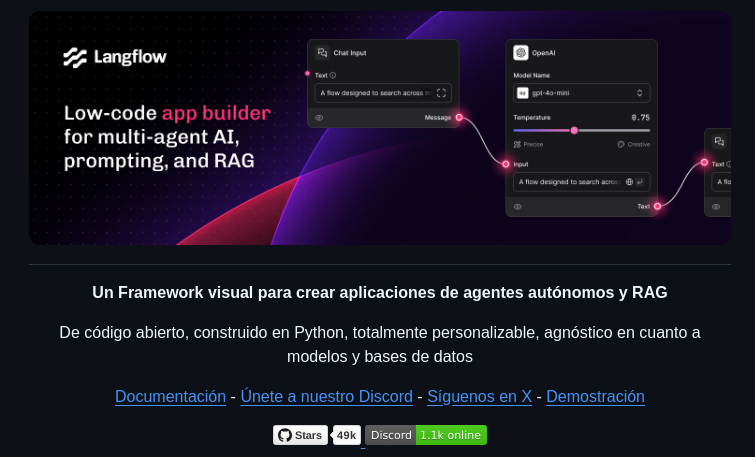
Task: Click the Chat Input text field
Action: tap(383, 93)
